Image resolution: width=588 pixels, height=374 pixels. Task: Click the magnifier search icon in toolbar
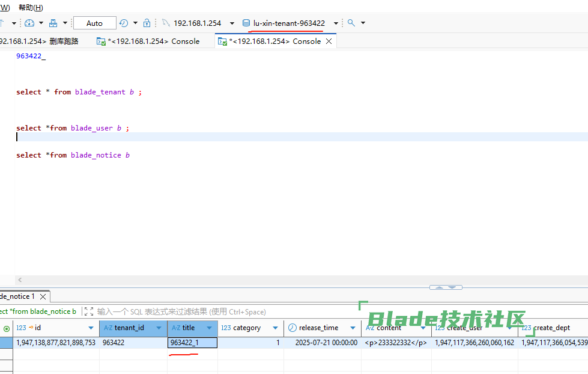coord(351,23)
